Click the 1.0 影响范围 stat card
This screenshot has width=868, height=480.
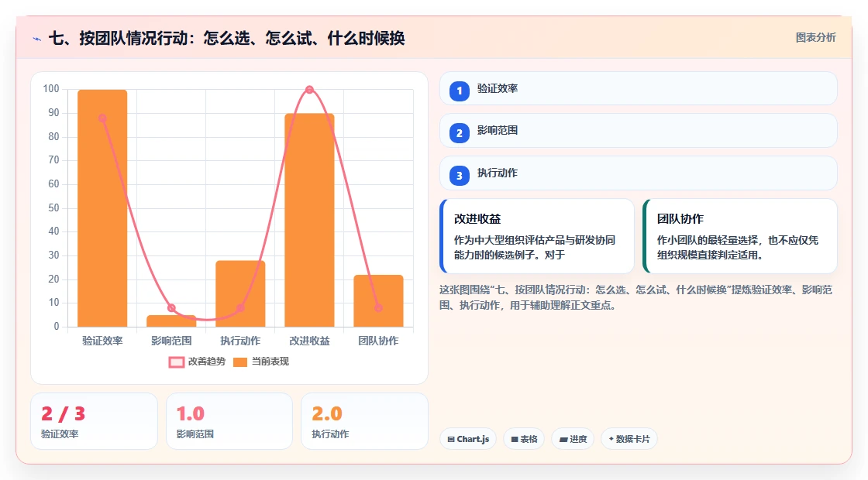[x=229, y=421]
